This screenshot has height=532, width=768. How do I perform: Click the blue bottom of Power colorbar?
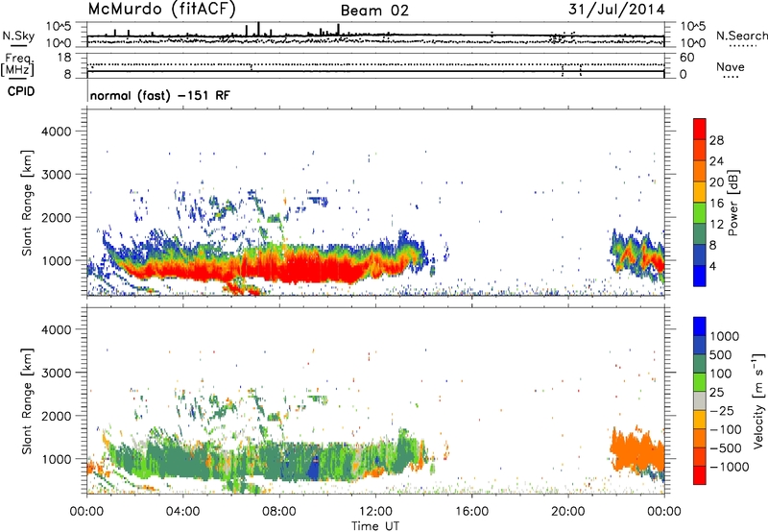700,276
